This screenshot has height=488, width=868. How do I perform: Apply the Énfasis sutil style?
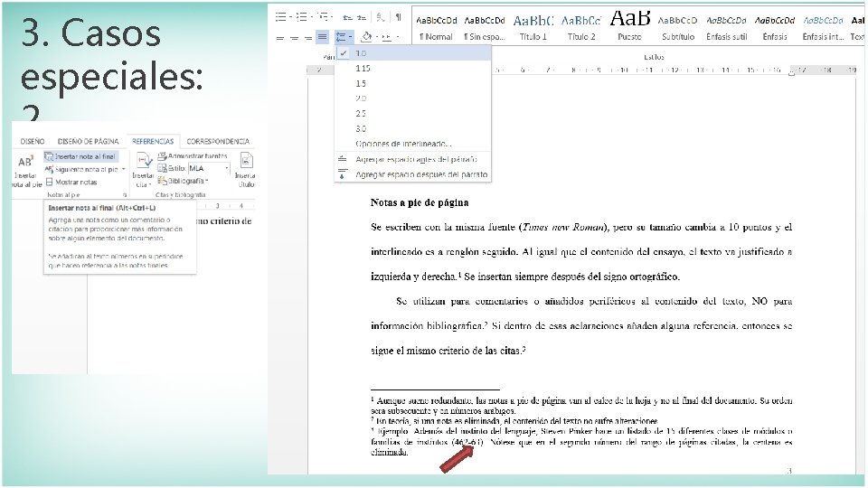click(x=726, y=28)
